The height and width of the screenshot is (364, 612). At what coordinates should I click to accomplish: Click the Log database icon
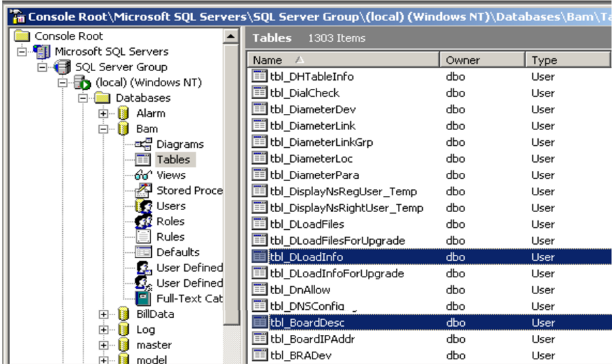point(123,329)
